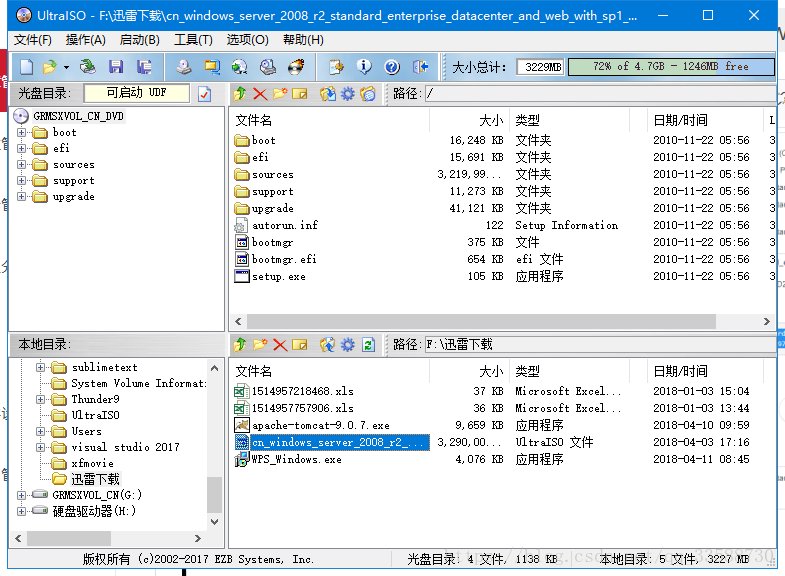Click the notepad icon left of Info
The height and width of the screenshot is (576, 785).
[x=336, y=67]
